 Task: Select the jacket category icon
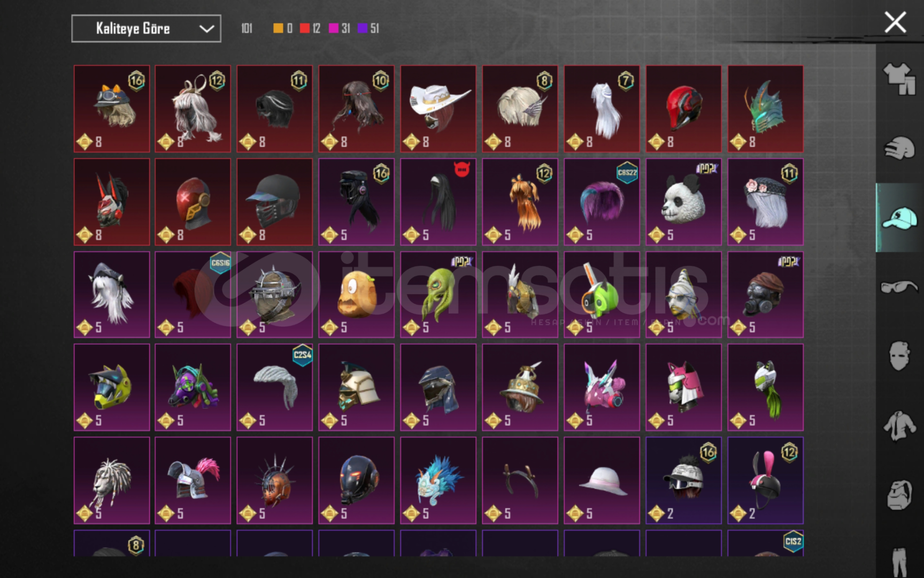click(899, 426)
